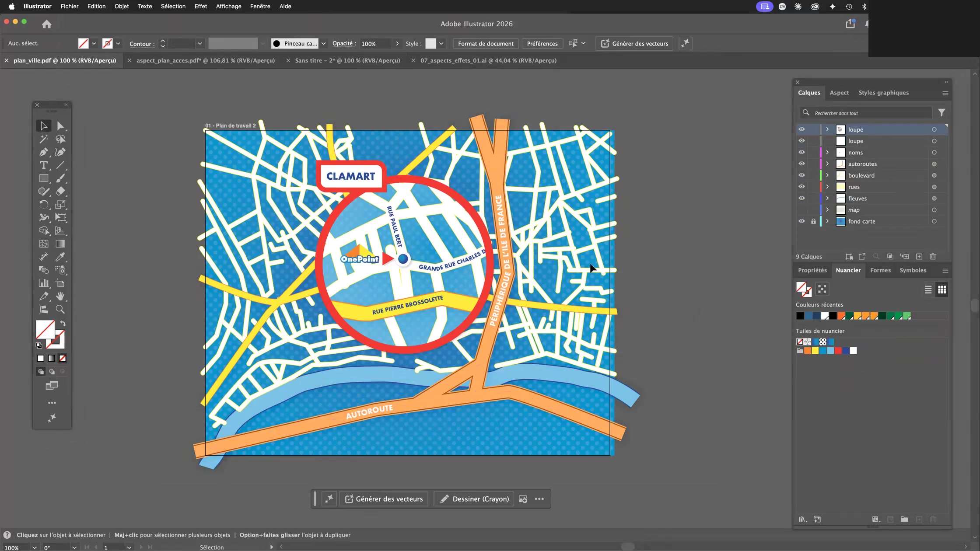Open the Pinceau brush dropdown
The height and width of the screenshot is (551, 980).
[323, 44]
